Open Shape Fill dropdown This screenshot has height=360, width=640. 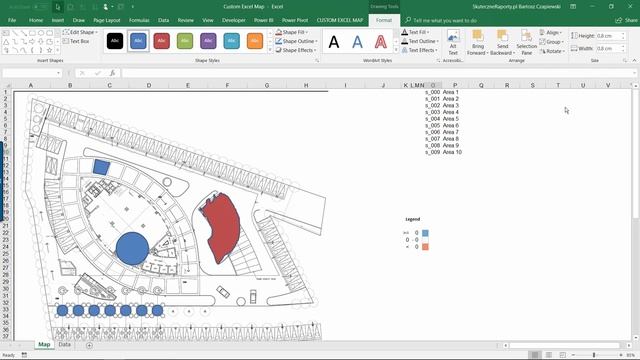point(292,32)
